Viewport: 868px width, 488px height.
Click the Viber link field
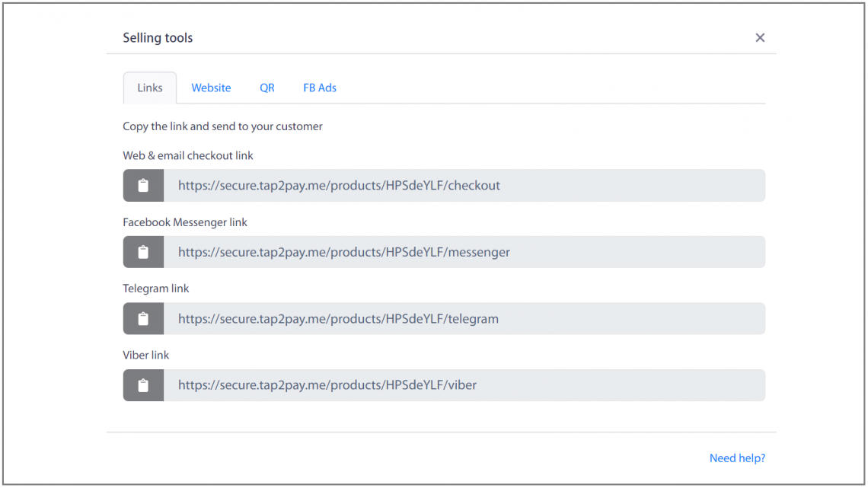pyautogui.click(x=464, y=384)
